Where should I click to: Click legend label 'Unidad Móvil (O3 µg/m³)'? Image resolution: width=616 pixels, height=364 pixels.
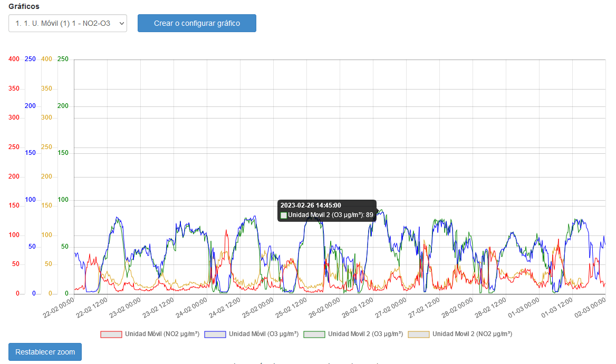coord(264,334)
